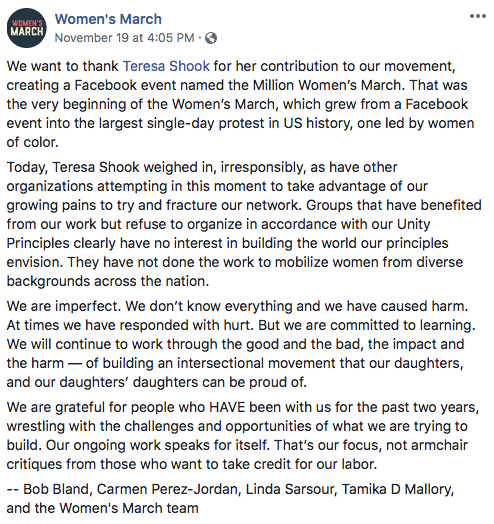Open the Teresa Shook tagged profile link
This screenshot has width=494, height=524.
click(x=166, y=66)
